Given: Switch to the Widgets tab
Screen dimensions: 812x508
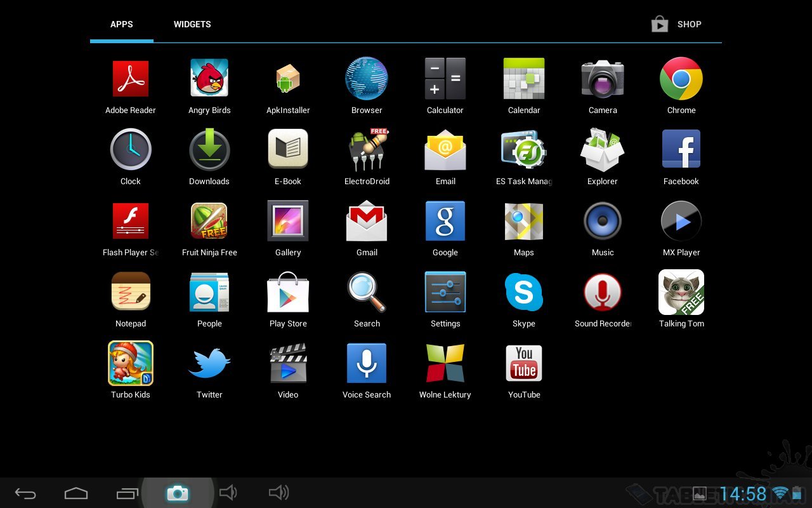Looking at the screenshot, I should coord(192,24).
